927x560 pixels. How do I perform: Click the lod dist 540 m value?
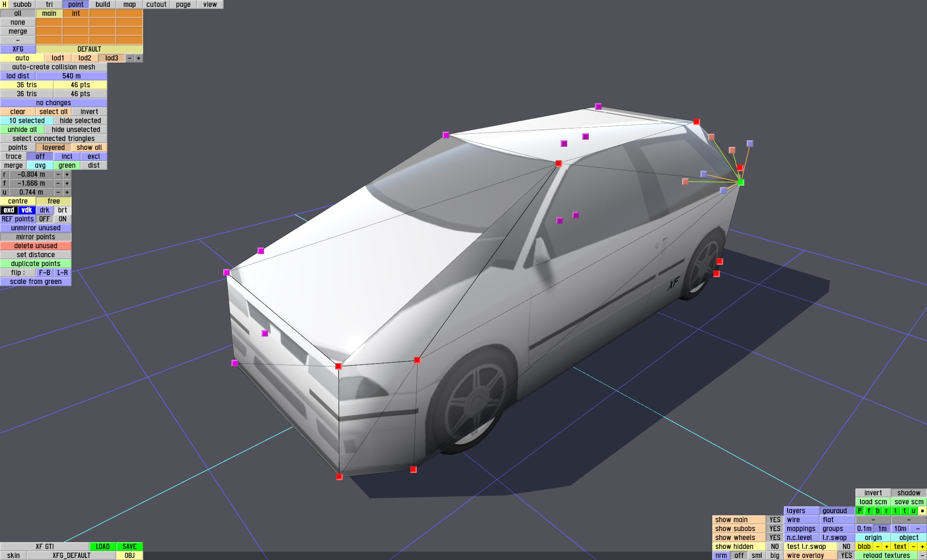(71, 76)
